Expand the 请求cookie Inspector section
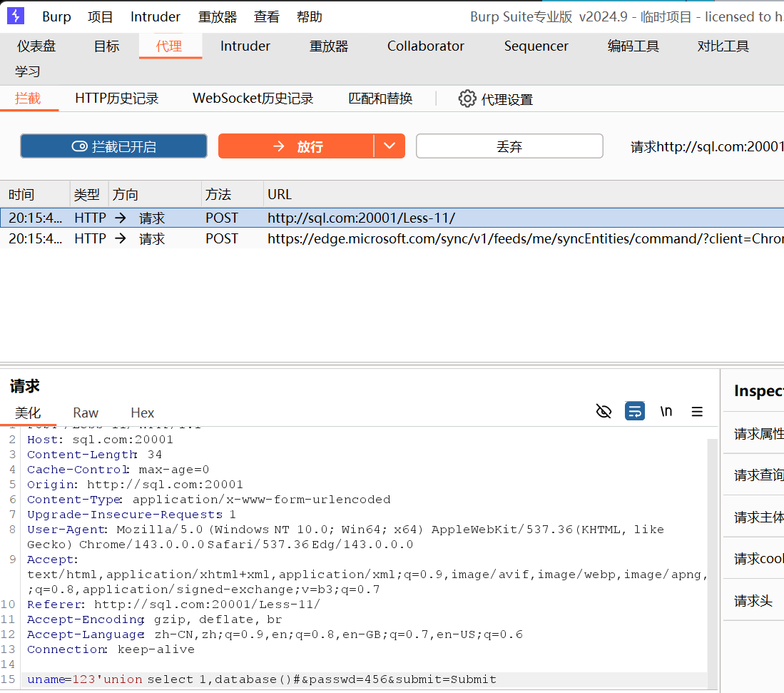This screenshot has height=693, width=784. (753, 558)
